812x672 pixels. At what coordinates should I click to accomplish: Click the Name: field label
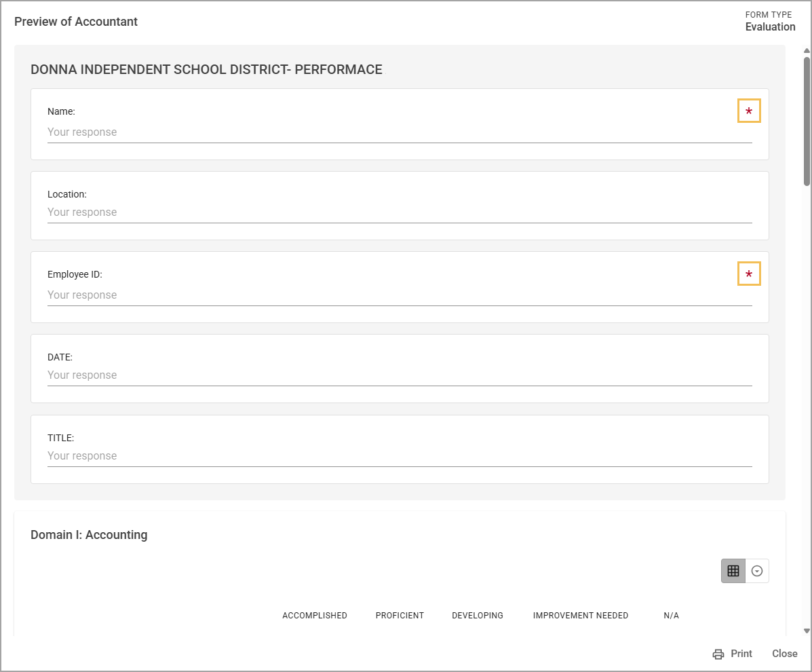(x=61, y=111)
